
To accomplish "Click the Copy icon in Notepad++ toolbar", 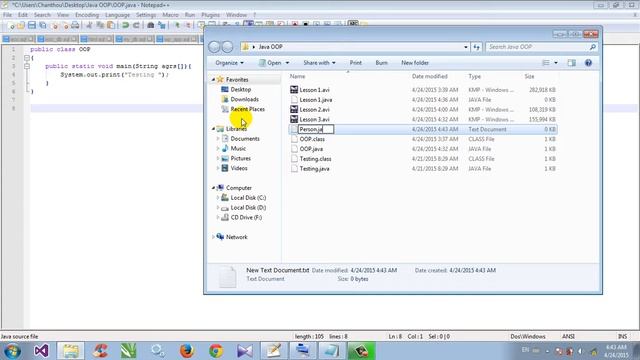I will point(100,25).
